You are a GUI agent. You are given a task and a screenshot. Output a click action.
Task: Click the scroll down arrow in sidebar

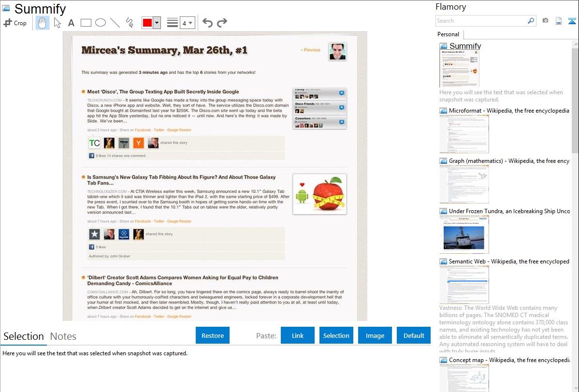[575, 388]
